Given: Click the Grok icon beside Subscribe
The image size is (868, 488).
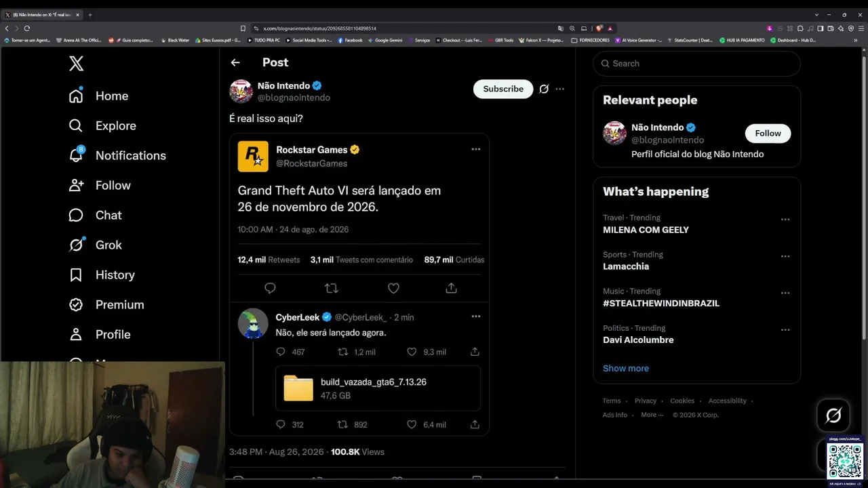Looking at the screenshot, I should [x=544, y=89].
